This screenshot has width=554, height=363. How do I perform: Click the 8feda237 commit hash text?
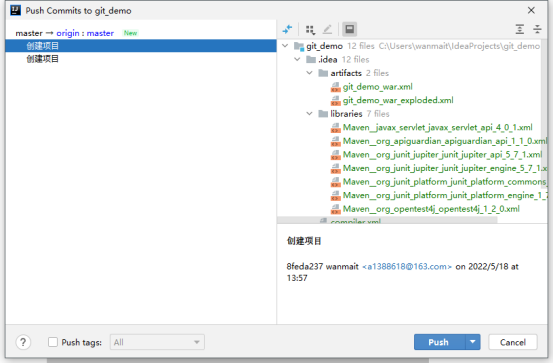point(305,267)
